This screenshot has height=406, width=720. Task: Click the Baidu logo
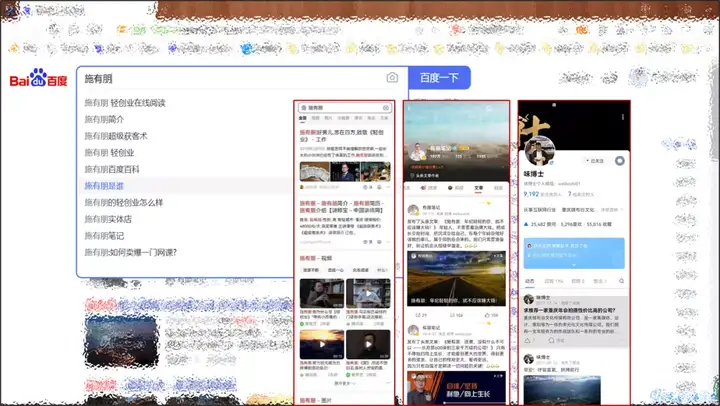click(x=39, y=78)
